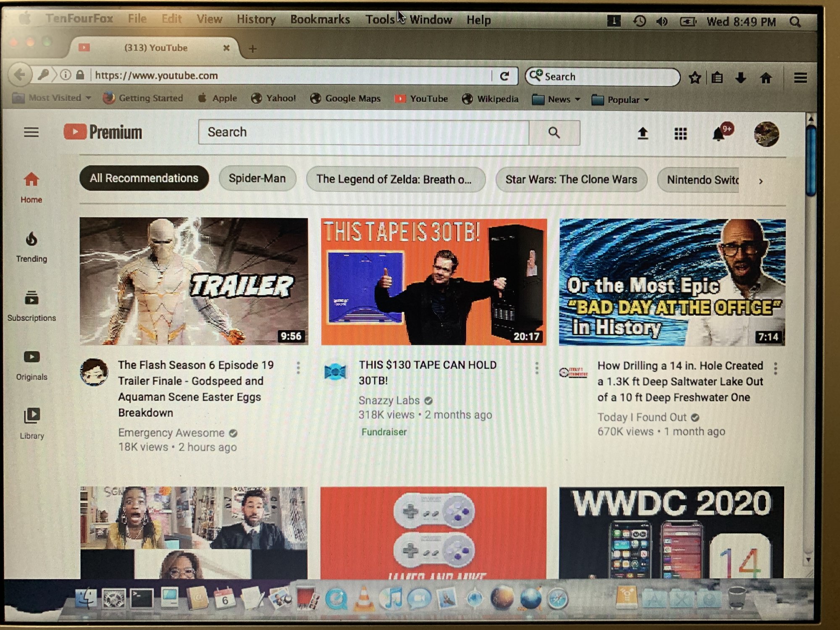Toggle the hamburger guide menu
This screenshot has height=630, width=840.
click(31, 133)
